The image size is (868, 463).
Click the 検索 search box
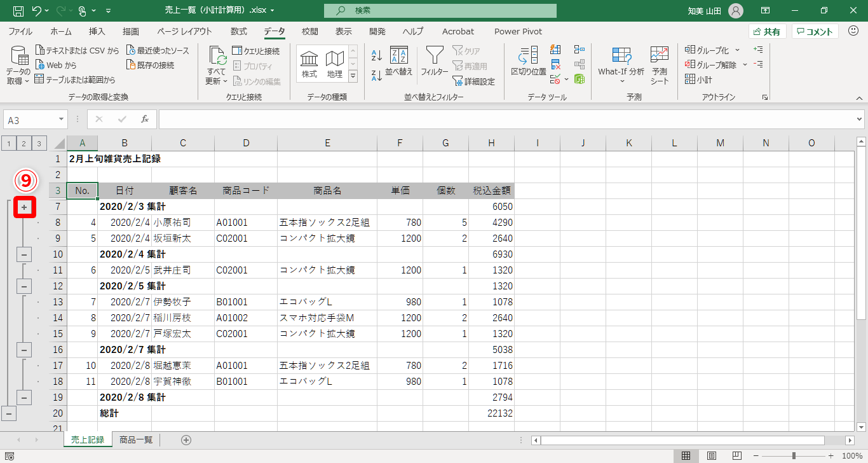440,11
